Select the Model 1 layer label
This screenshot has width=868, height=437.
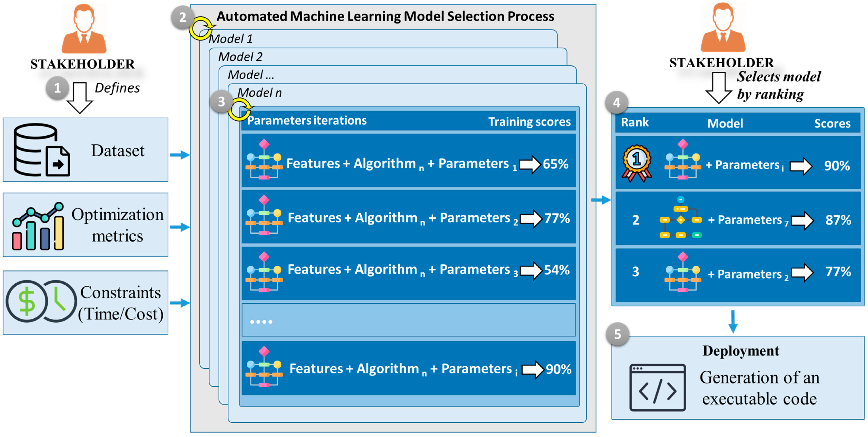pos(230,39)
